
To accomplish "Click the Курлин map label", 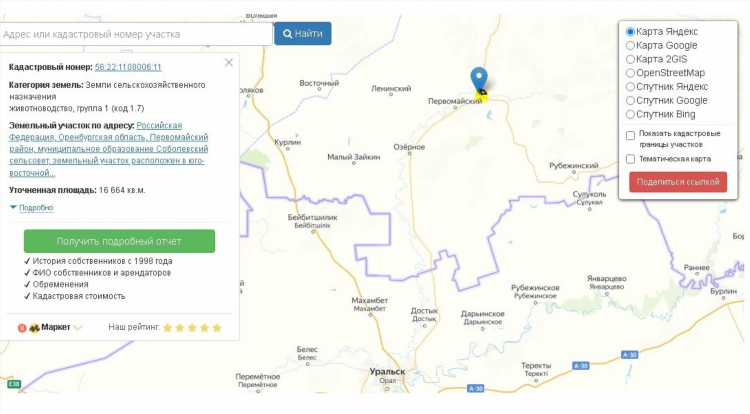I will pos(287,142).
